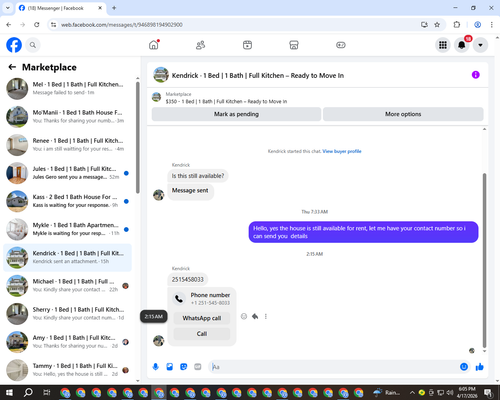Viewport: 500px width, 400px height.
Task: React to Kendrick's message with emoji
Action: click(x=244, y=316)
